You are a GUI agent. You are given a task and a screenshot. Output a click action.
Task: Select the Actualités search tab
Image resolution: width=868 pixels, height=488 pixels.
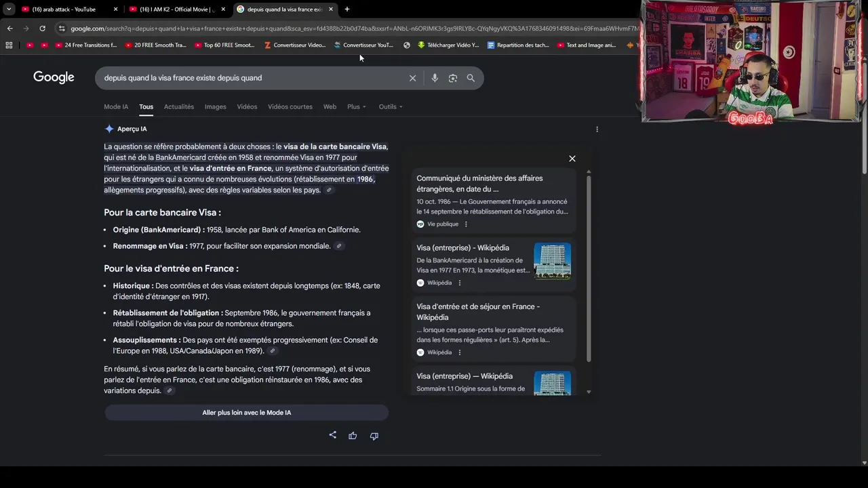[179, 106]
